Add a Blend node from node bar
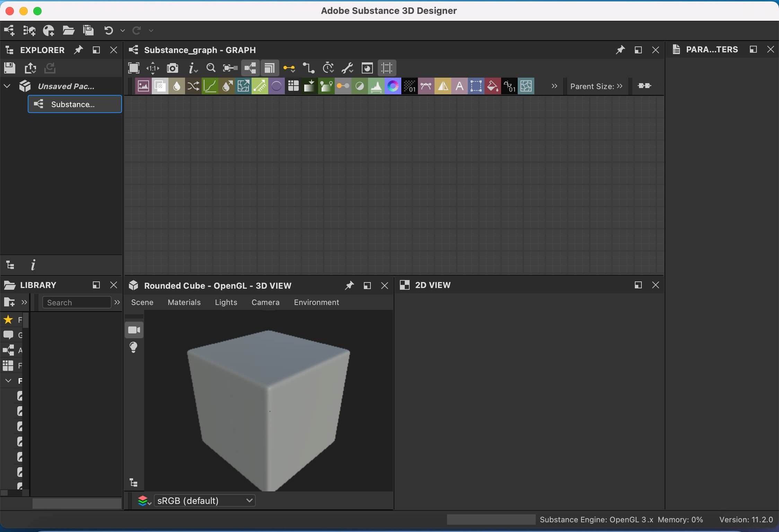779x532 pixels. click(160, 86)
